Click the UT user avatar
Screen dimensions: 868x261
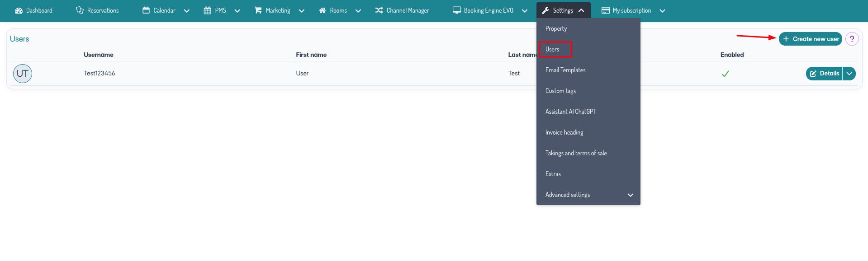23,74
